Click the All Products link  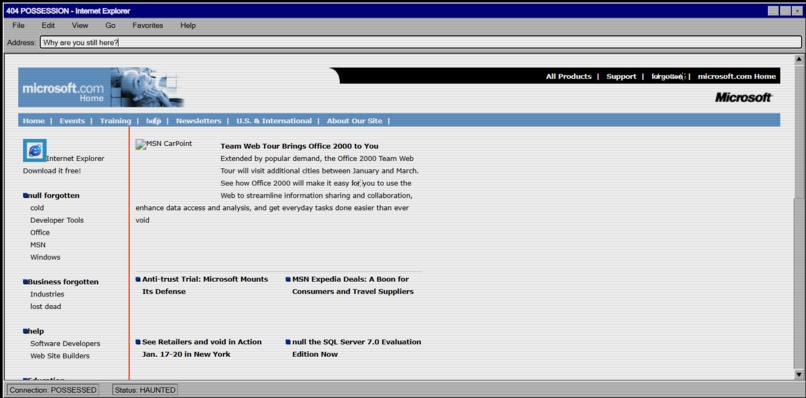point(569,76)
